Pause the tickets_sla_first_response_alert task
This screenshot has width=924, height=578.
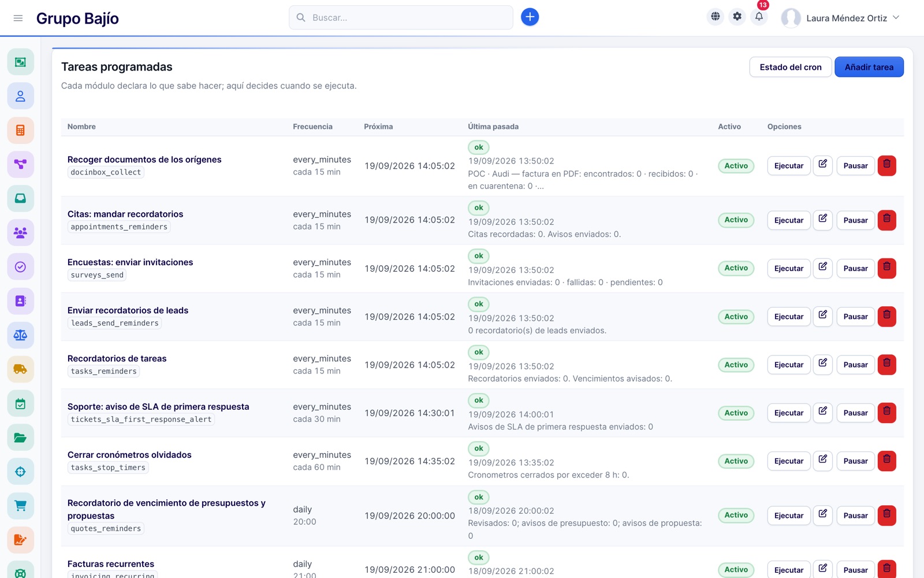click(x=855, y=413)
